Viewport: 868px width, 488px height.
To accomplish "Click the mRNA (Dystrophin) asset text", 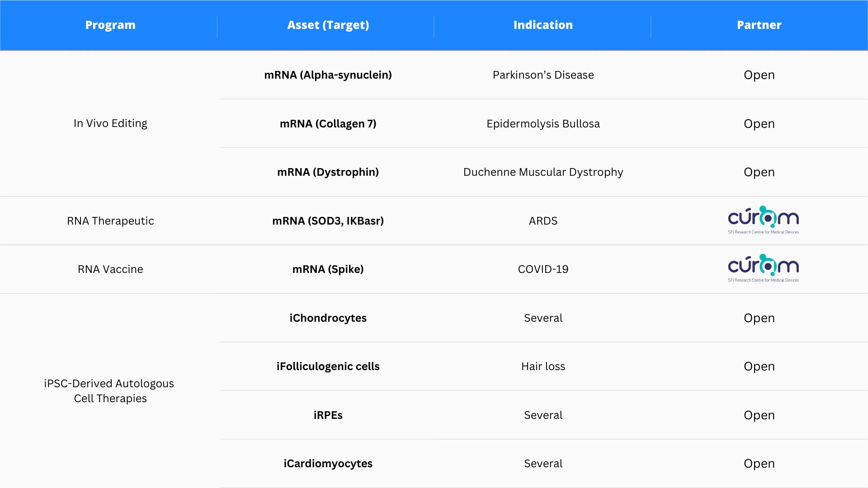I will 328,172.
